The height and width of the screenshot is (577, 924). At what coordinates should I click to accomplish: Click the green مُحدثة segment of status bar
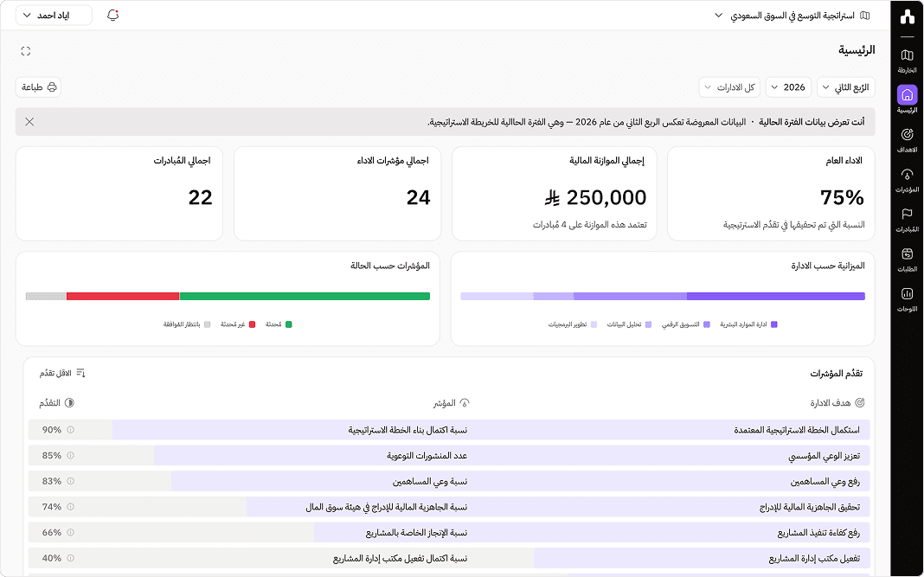[x=305, y=297]
